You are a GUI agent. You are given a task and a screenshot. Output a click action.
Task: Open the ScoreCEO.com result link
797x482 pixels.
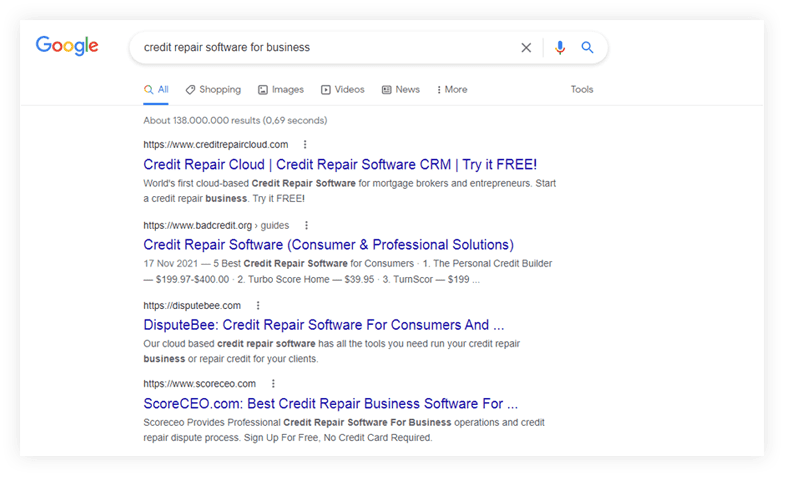(x=330, y=404)
